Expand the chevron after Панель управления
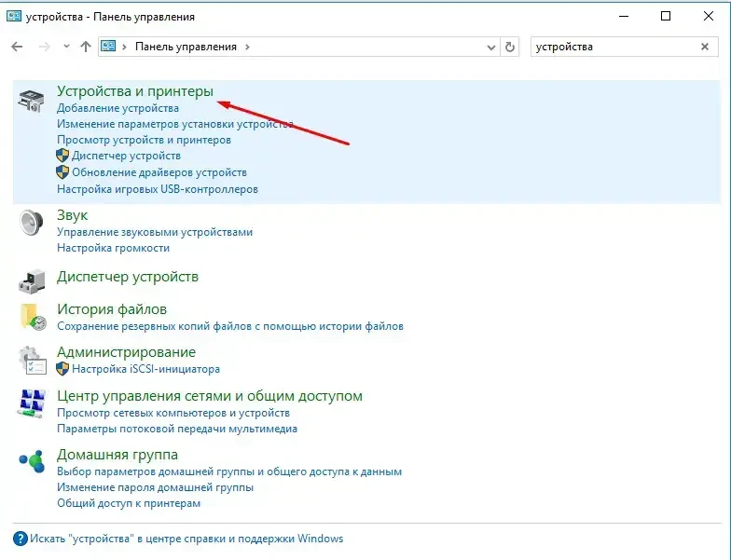Image resolution: width=731 pixels, height=560 pixels. coord(247,47)
